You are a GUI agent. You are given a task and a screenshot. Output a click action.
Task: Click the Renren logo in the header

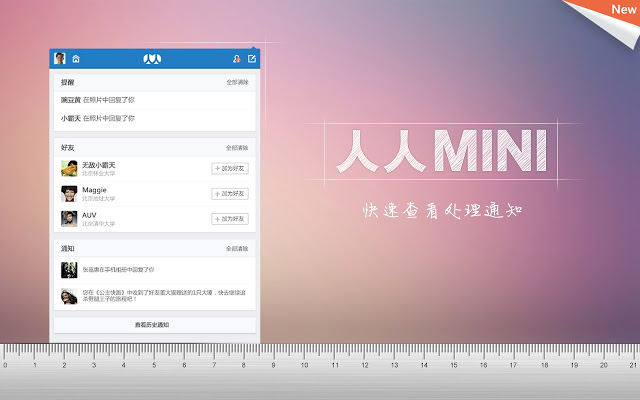point(152,59)
